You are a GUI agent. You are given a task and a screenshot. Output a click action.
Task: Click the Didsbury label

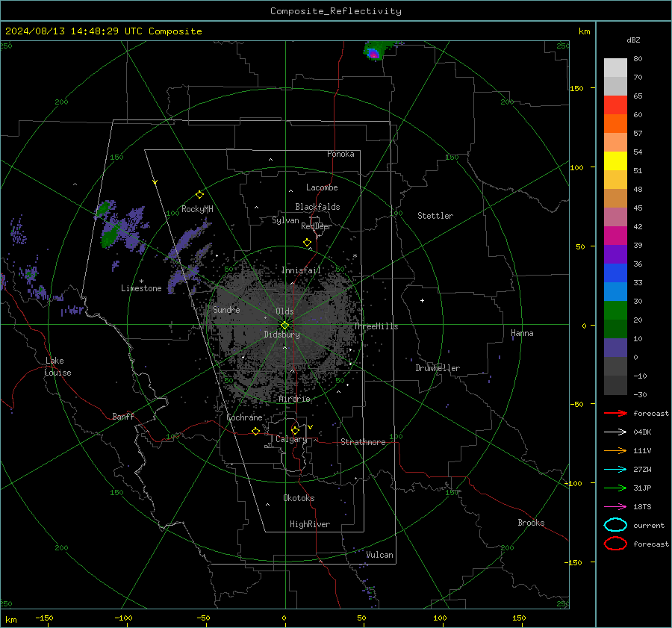[281, 335]
